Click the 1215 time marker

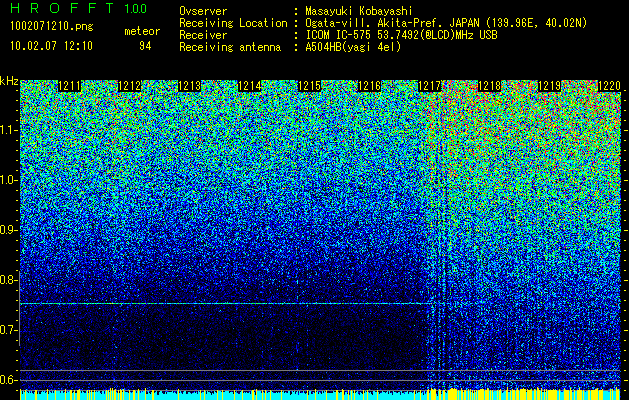(x=310, y=86)
